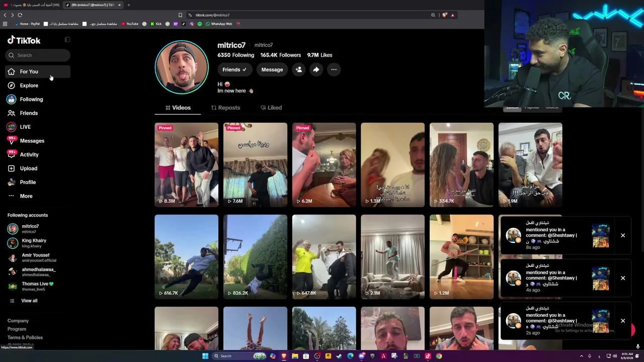Open mitrico7's profile picture
The width and height of the screenshot is (644, 362).
(182, 67)
